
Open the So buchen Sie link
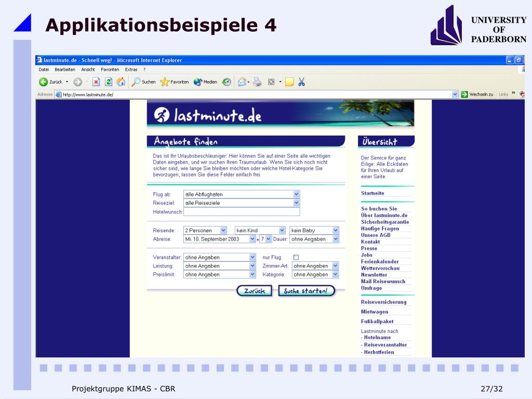tap(379, 209)
